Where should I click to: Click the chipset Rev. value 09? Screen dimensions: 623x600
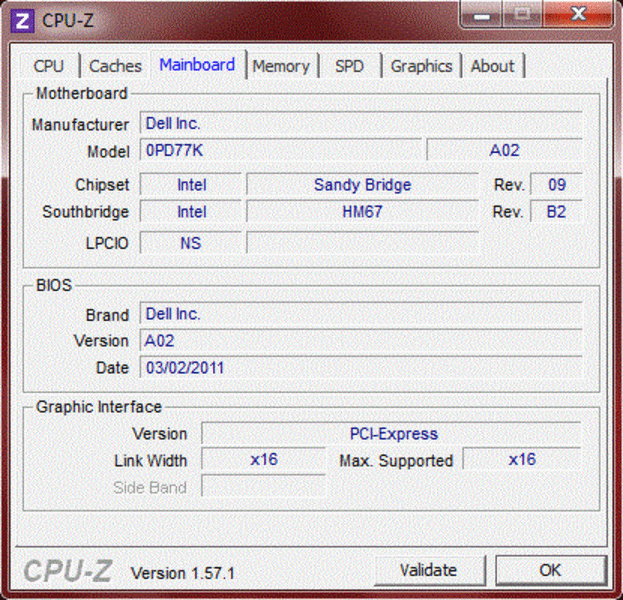pos(557,185)
